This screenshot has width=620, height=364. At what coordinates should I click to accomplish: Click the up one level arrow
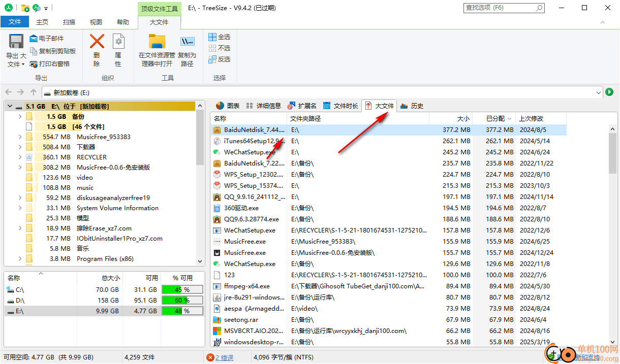33,92
